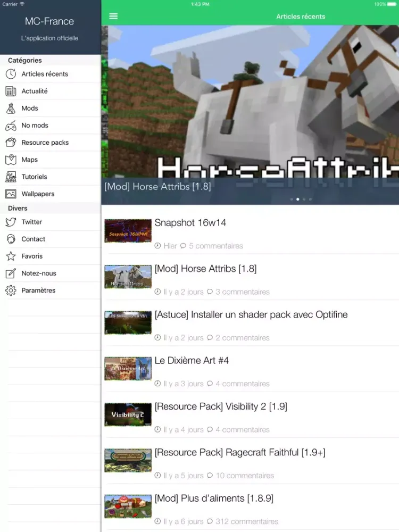The height and width of the screenshot is (532, 399).
Task: Select the first carousel page dot
Action: click(292, 199)
